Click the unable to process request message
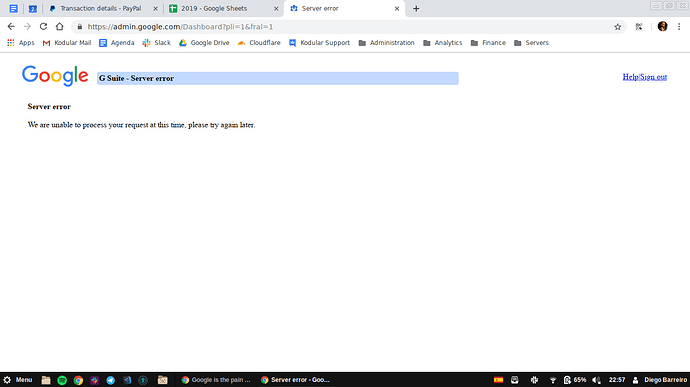The image size is (690, 387). [141, 125]
